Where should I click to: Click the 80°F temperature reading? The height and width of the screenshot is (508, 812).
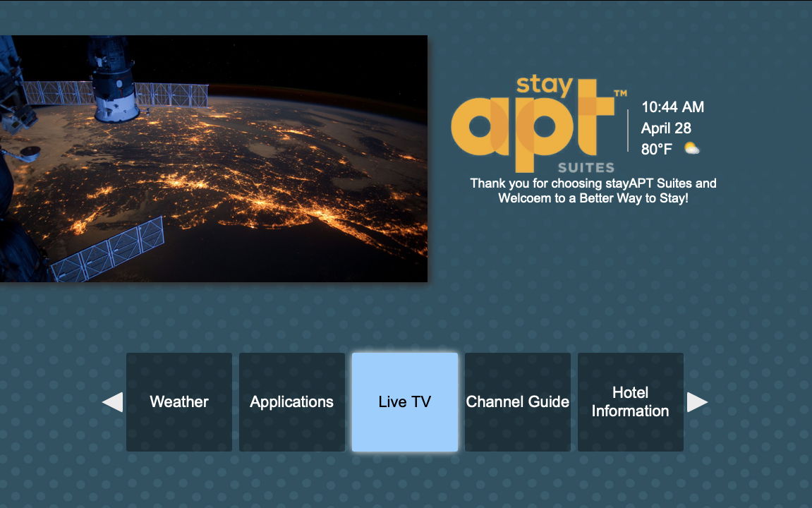tap(657, 150)
